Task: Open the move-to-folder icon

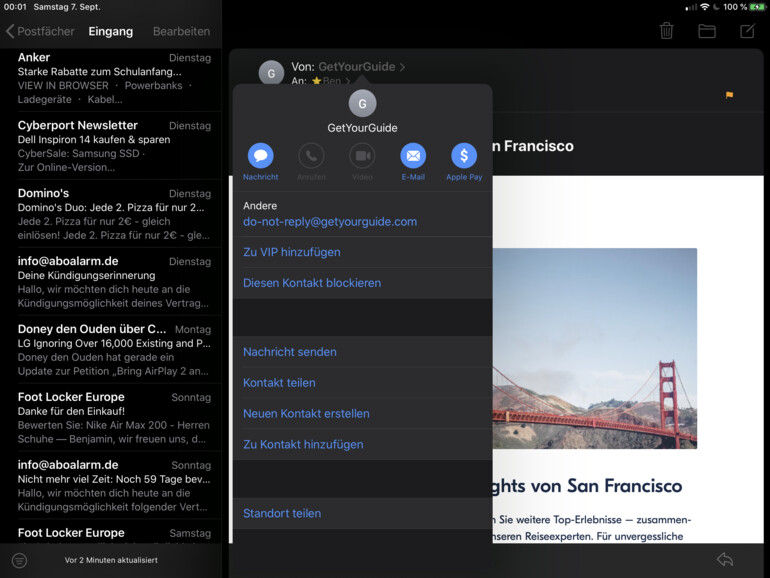Action: [707, 31]
